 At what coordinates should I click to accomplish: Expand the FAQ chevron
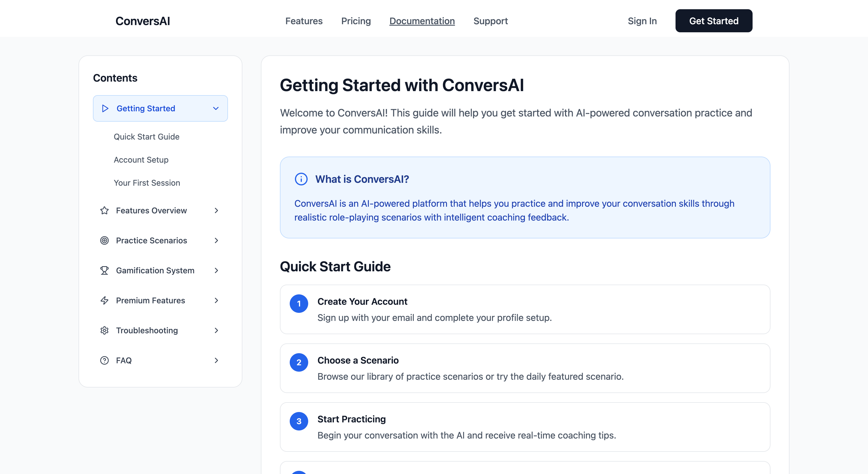216,360
